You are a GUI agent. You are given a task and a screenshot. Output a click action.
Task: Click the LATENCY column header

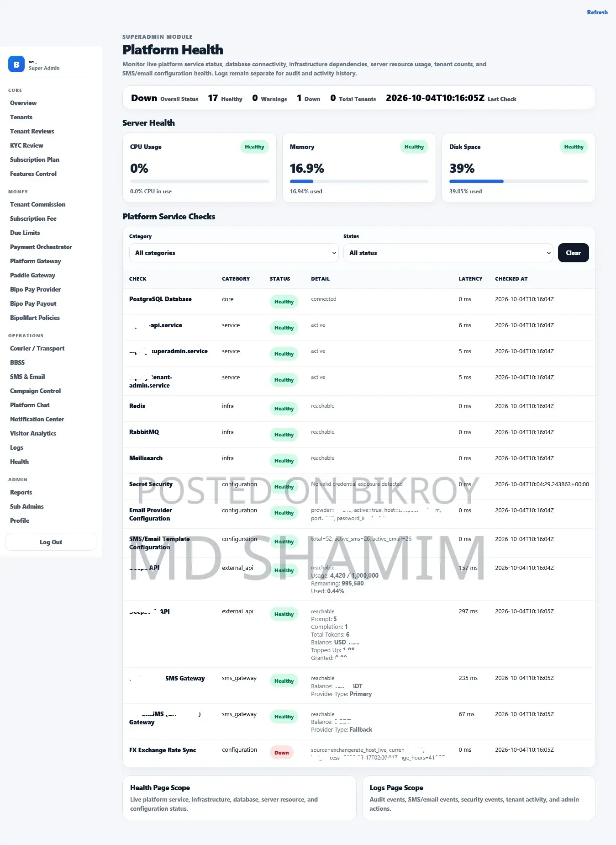coord(470,279)
